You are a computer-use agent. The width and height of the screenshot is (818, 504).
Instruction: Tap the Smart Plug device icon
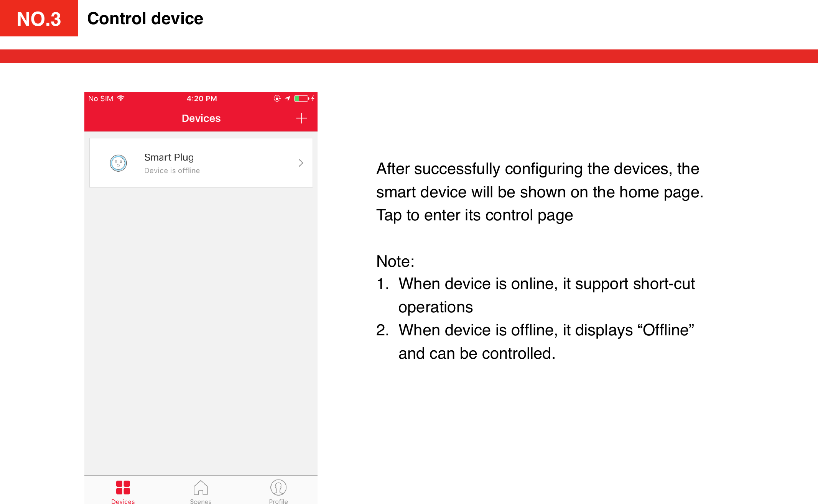click(117, 163)
